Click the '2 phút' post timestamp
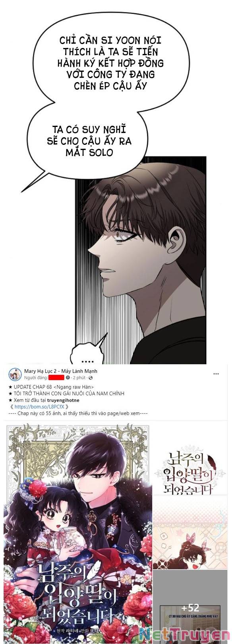The height and width of the screenshot is (644, 232). click(x=79, y=377)
